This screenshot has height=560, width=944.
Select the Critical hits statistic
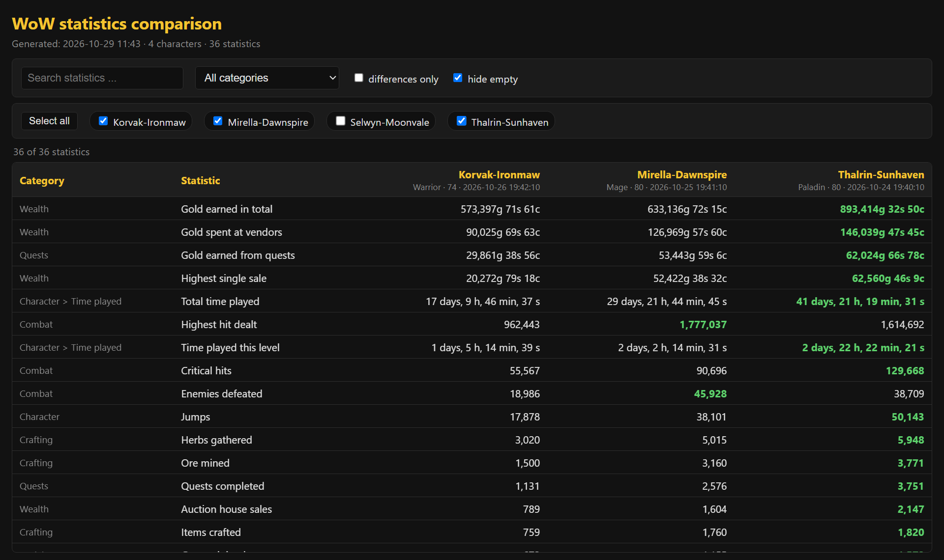pos(206,370)
